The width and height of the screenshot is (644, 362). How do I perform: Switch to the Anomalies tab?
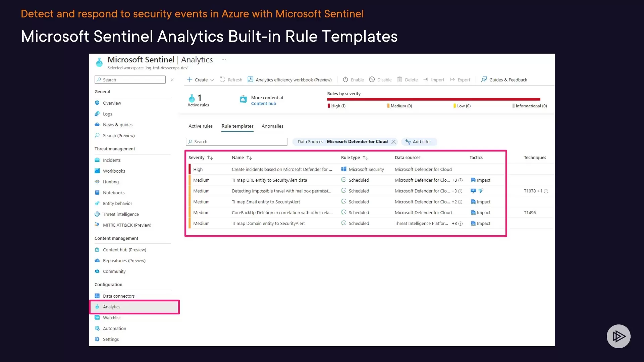pyautogui.click(x=272, y=126)
